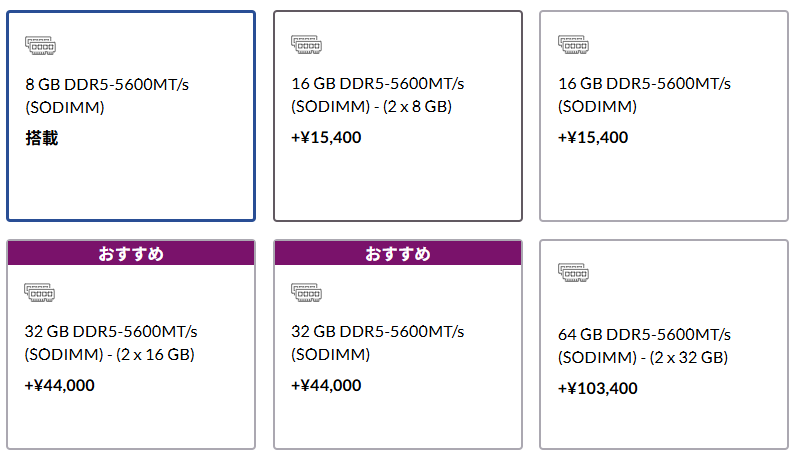This screenshot has width=804, height=462.
Task: Click memory icon in 16 GB (2 x 8 GB) card
Action: [307, 45]
